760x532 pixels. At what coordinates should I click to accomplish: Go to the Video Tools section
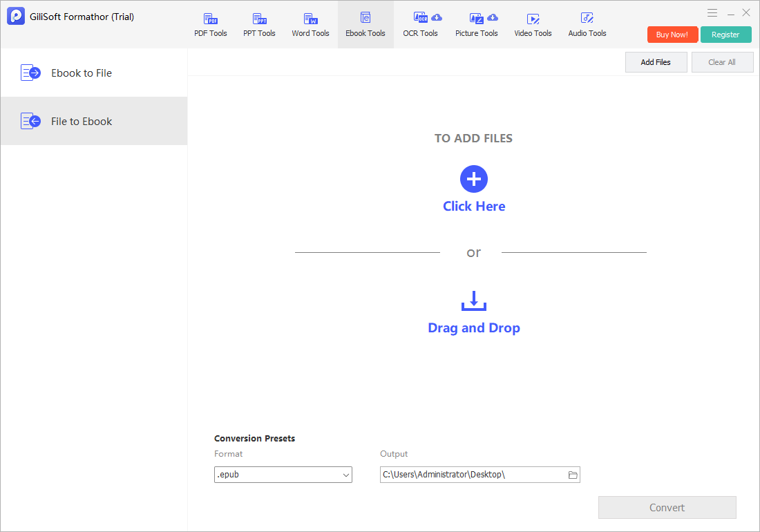tap(533, 25)
